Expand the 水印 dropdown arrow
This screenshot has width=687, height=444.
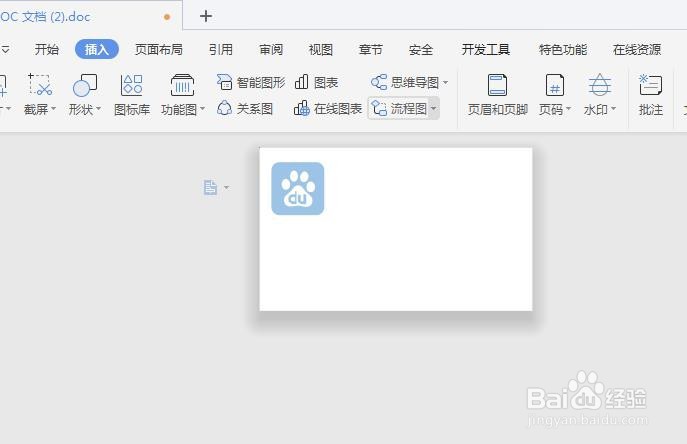pos(613,109)
